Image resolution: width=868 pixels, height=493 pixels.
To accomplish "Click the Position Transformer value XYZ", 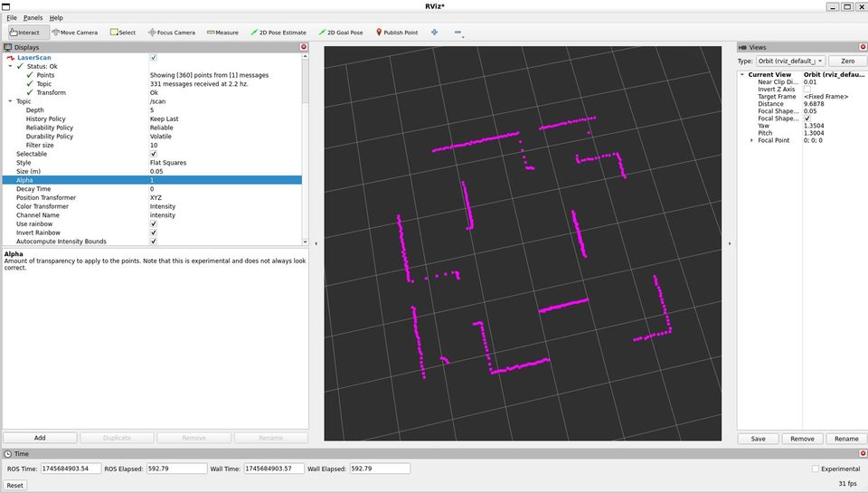I will pyautogui.click(x=156, y=198).
